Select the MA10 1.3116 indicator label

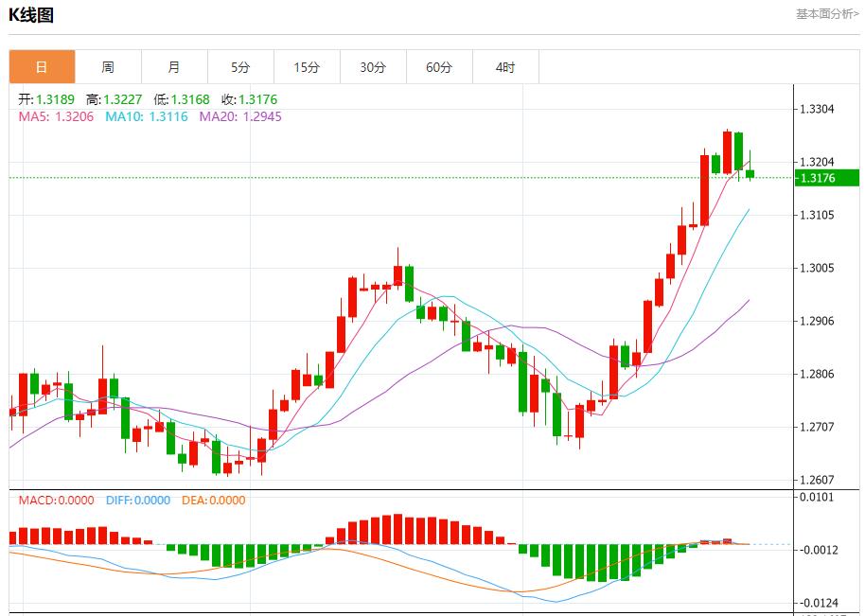146,116
